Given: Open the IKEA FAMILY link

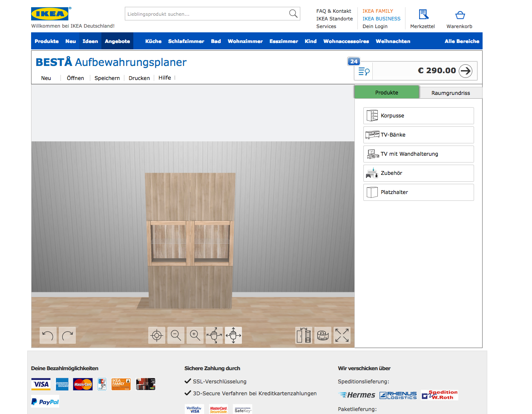Looking at the screenshot, I should pos(378,11).
